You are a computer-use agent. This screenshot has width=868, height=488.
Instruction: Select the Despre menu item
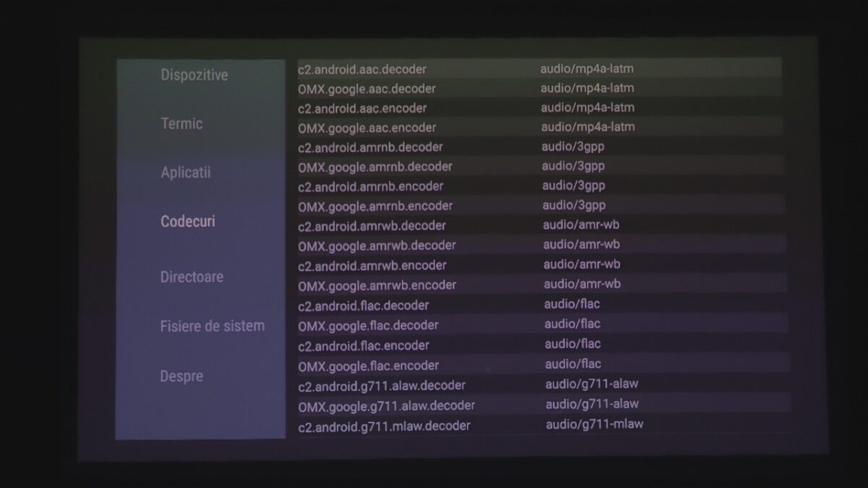[x=182, y=376]
